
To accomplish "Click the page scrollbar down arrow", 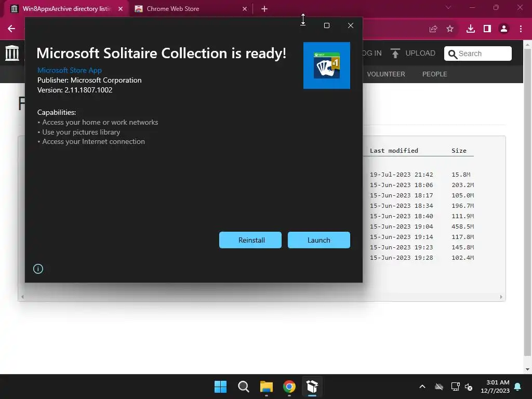I will pos(527,369).
